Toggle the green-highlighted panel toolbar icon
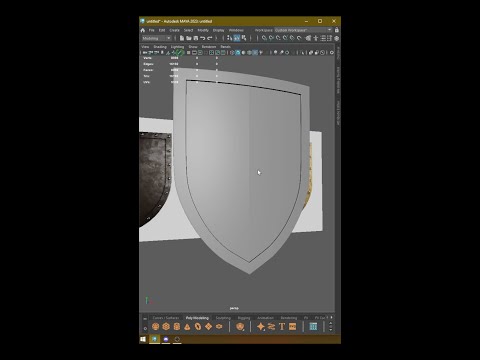 pyautogui.click(x=179, y=53)
